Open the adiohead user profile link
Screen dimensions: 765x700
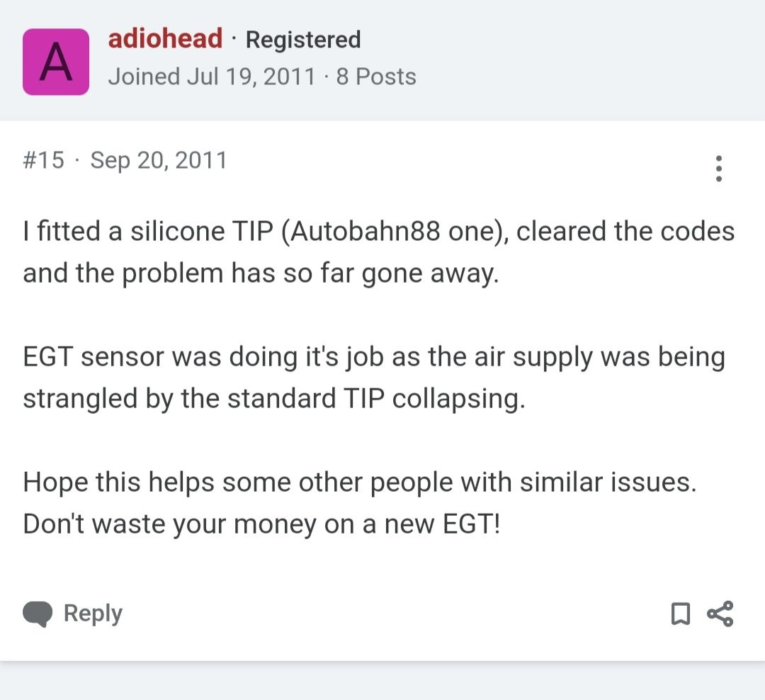click(165, 38)
